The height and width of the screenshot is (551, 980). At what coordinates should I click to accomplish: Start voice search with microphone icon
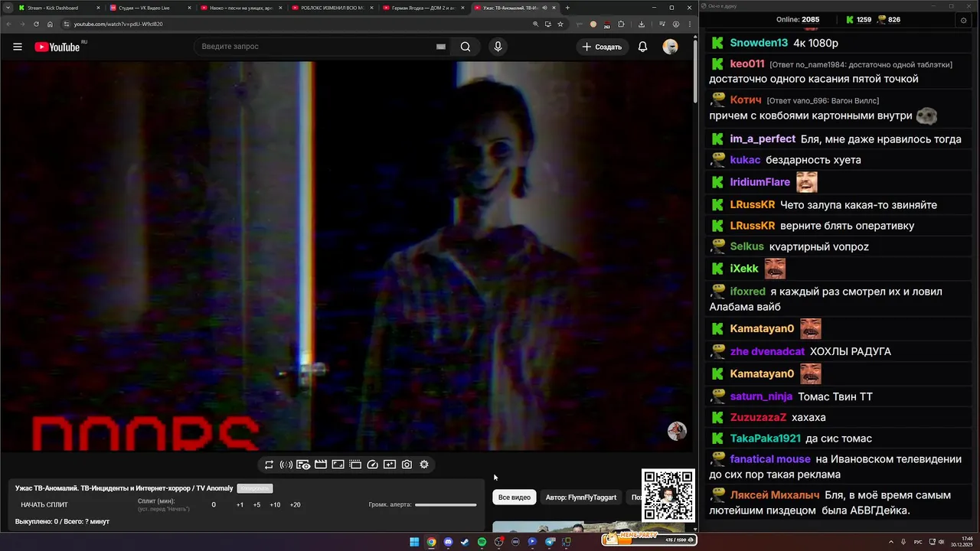pyautogui.click(x=498, y=47)
